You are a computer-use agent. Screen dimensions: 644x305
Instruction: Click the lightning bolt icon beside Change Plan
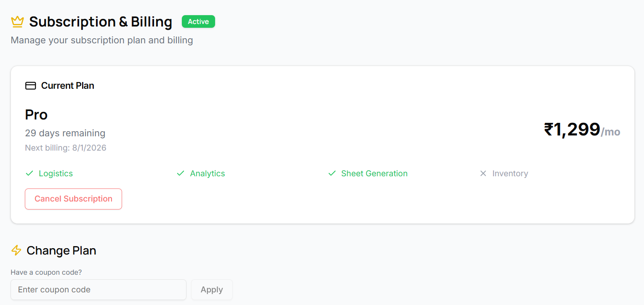coord(16,250)
